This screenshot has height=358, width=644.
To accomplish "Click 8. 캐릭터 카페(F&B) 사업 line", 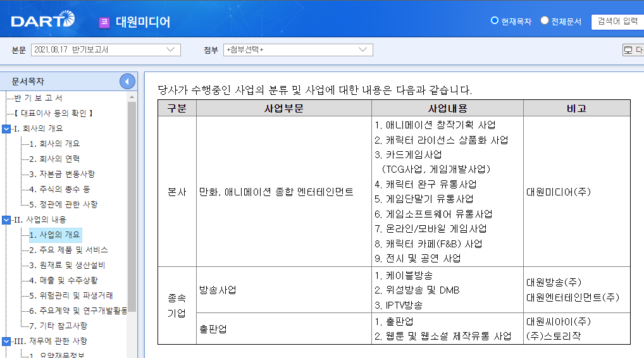I will pyautogui.click(x=428, y=244).
